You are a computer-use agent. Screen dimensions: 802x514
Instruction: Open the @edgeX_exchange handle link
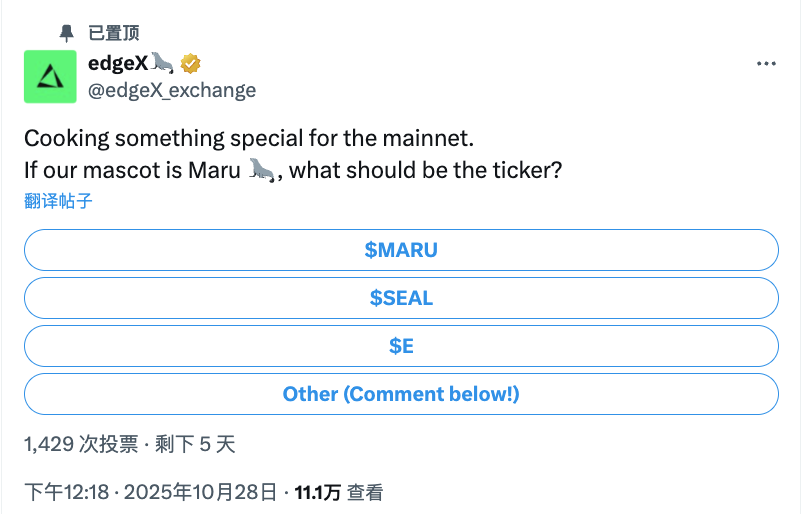(x=172, y=90)
